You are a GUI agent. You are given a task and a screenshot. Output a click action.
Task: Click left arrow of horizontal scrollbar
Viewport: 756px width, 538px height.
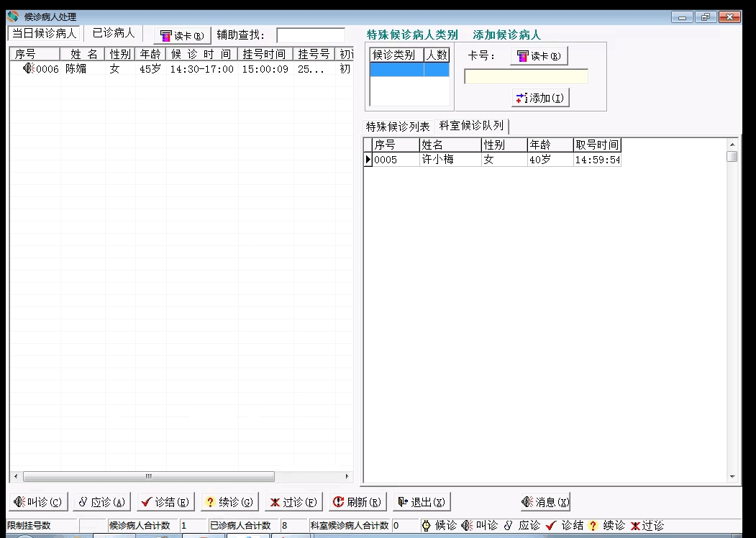[x=16, y=476]
